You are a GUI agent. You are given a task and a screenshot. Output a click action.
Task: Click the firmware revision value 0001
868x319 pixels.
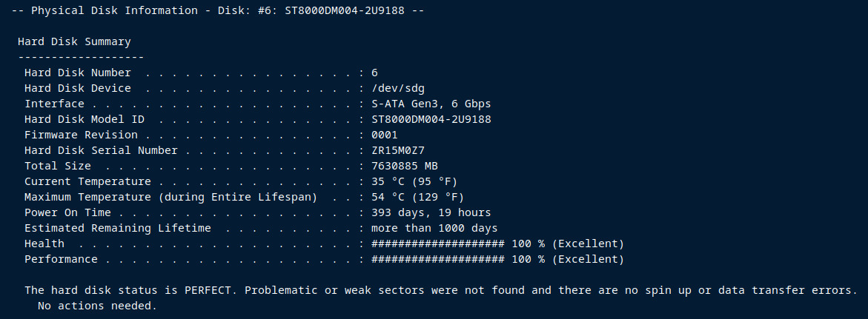385,135
